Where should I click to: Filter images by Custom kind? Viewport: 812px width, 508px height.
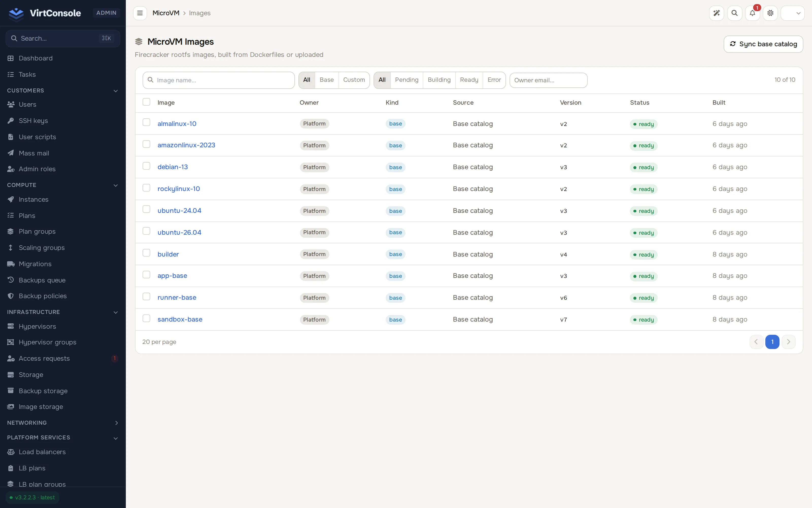[354, 80]
